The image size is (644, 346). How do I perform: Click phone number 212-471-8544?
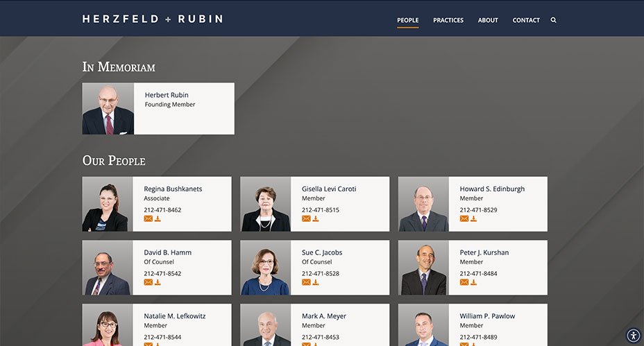pos(162,337)
